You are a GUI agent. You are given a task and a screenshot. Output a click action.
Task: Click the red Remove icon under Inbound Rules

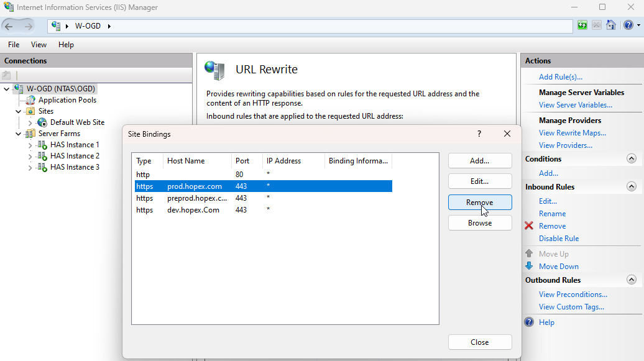[x=529, y=226]
